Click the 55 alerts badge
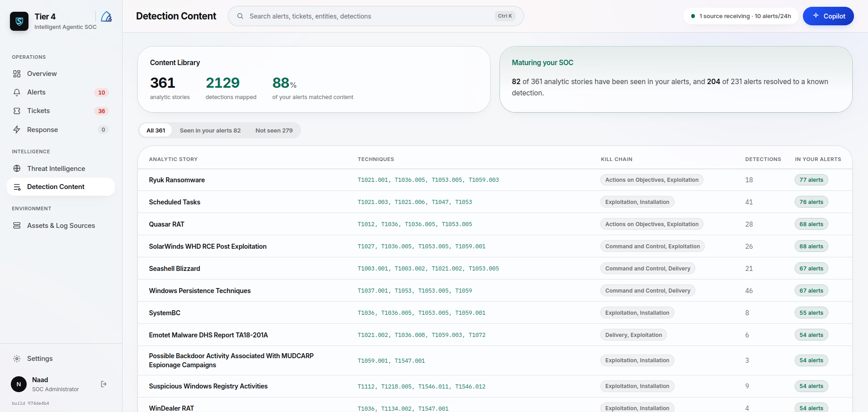Screen dimensions: 868x412 tap(811, 313)
